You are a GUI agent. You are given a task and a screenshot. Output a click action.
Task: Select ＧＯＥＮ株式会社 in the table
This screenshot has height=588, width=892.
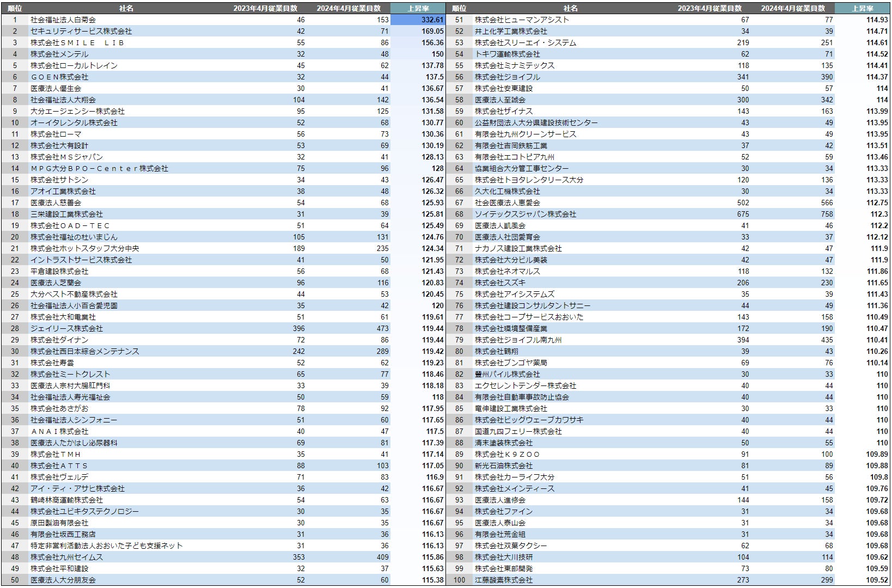(x=59, y=77)
